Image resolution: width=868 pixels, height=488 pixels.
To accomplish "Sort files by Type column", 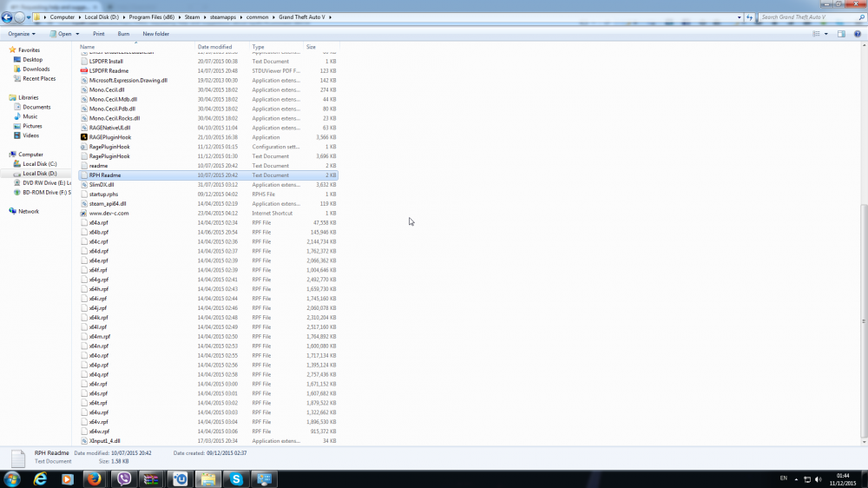I will 277,47.
